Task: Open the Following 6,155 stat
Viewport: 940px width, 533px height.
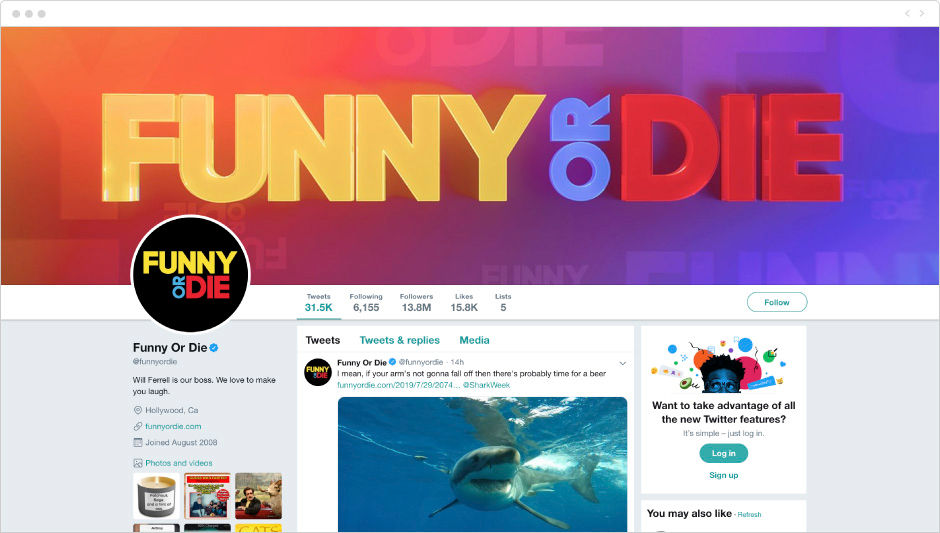Action: pos(366,303)
